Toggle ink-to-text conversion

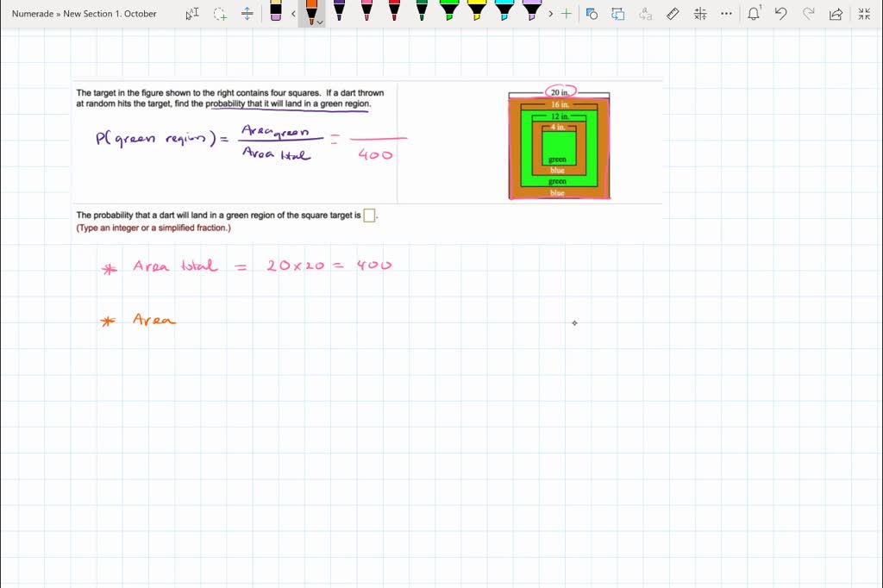coord(644,13)
